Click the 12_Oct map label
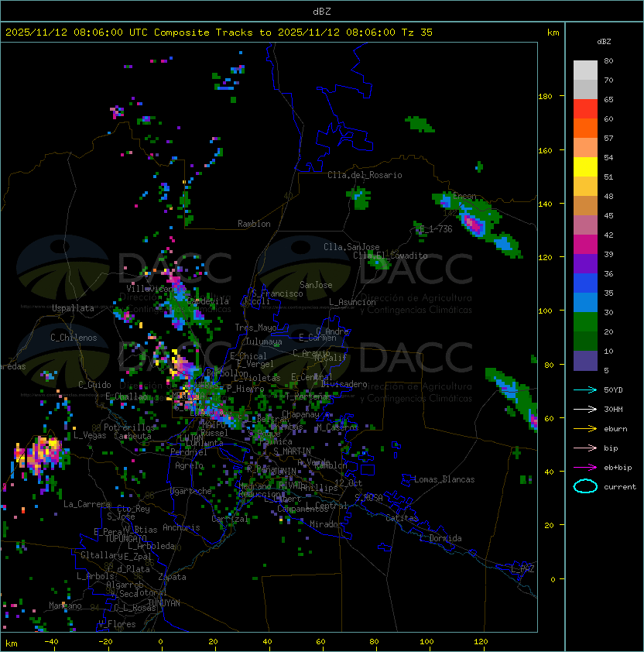644x652 pixels. [348, 483]
